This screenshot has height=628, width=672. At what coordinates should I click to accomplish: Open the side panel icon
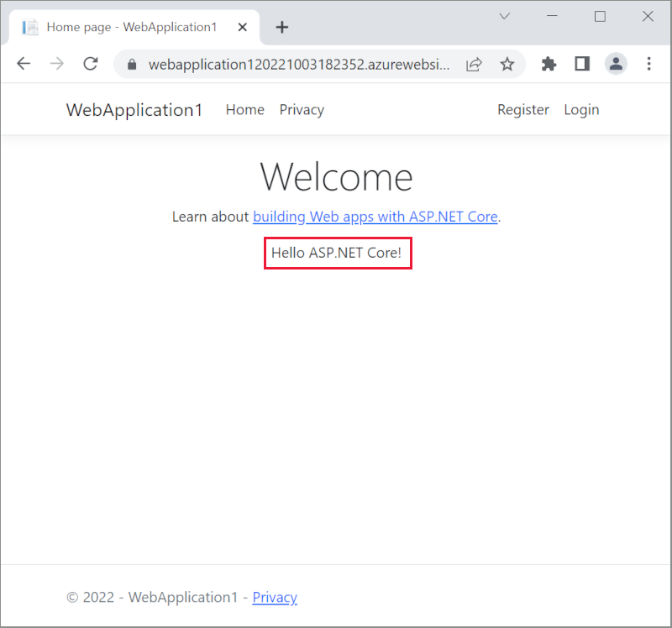pyautogui.click(x=582, y=64)
